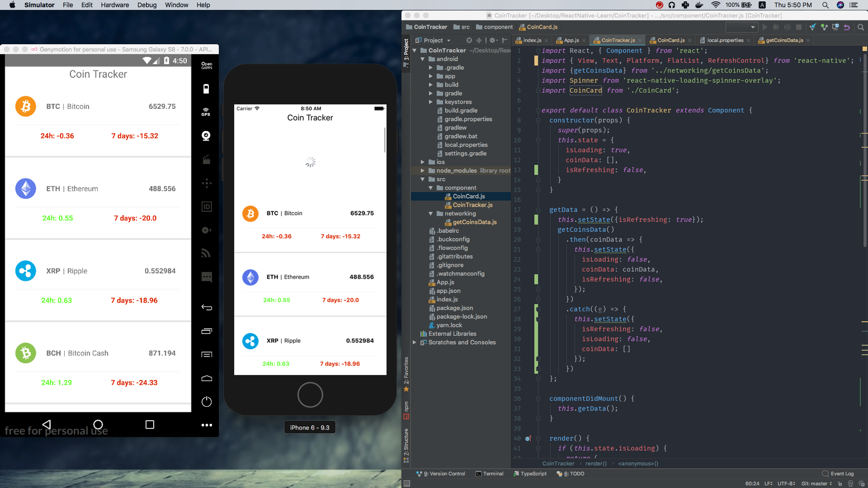Expand the node_modules folder
The image size is (868, 488).
(422, 171)
